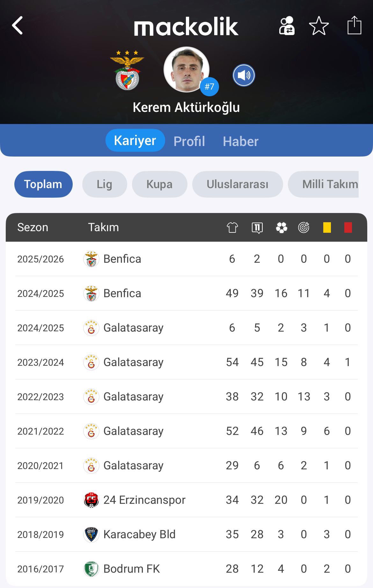Switch to the Profil tab
Screen dimensions: 373x588
(x=189, y=141)
